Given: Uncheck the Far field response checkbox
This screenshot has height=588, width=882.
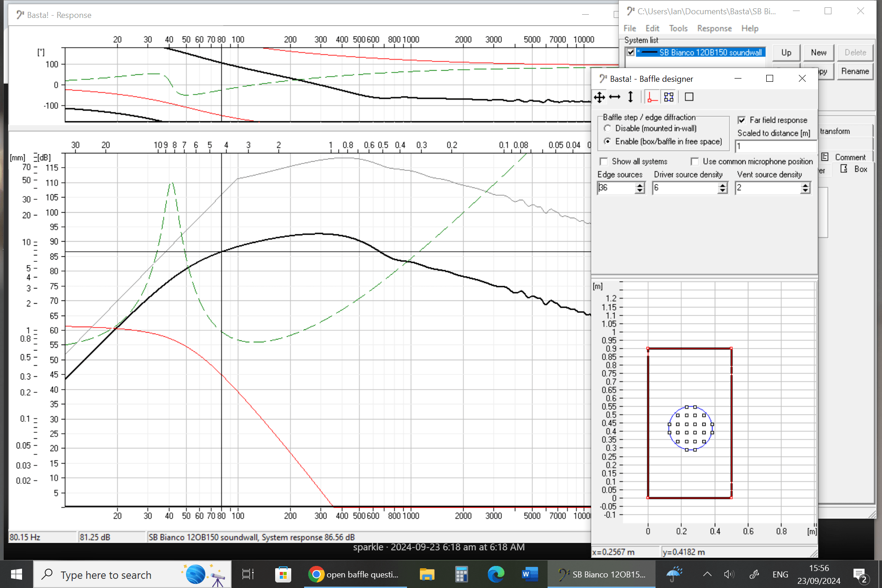Looking at the screenshot, I should pos(741,120).
